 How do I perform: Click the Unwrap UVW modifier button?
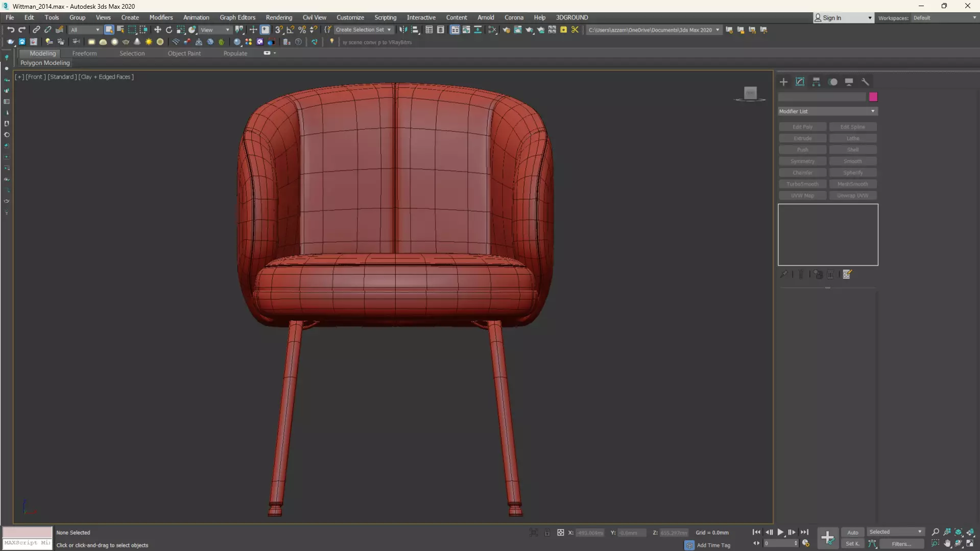(852, 196)
